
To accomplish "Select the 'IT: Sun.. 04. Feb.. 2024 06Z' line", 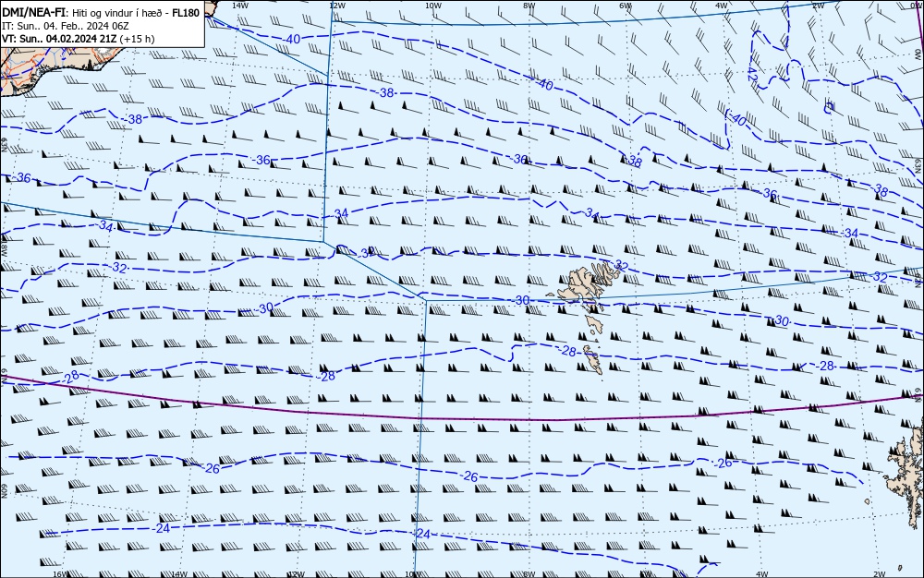I will tap(66, 26).
